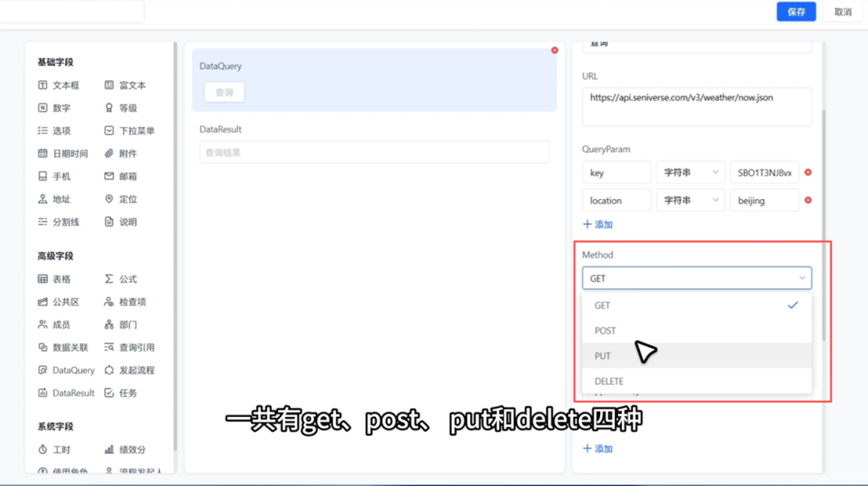The width and height of the screenshot is (868, 486).
Task: Choose GET in Method list
Action: (x=697, y=305)
